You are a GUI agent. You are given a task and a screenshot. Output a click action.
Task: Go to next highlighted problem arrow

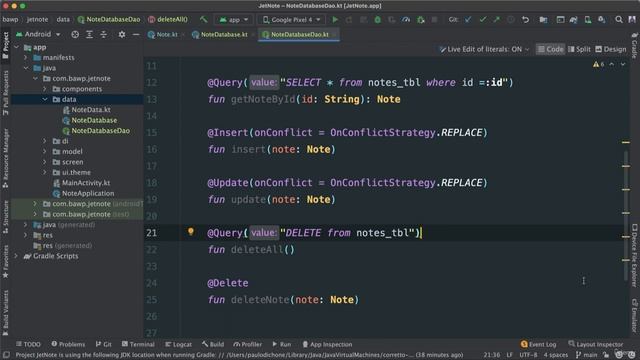point(623,64)
